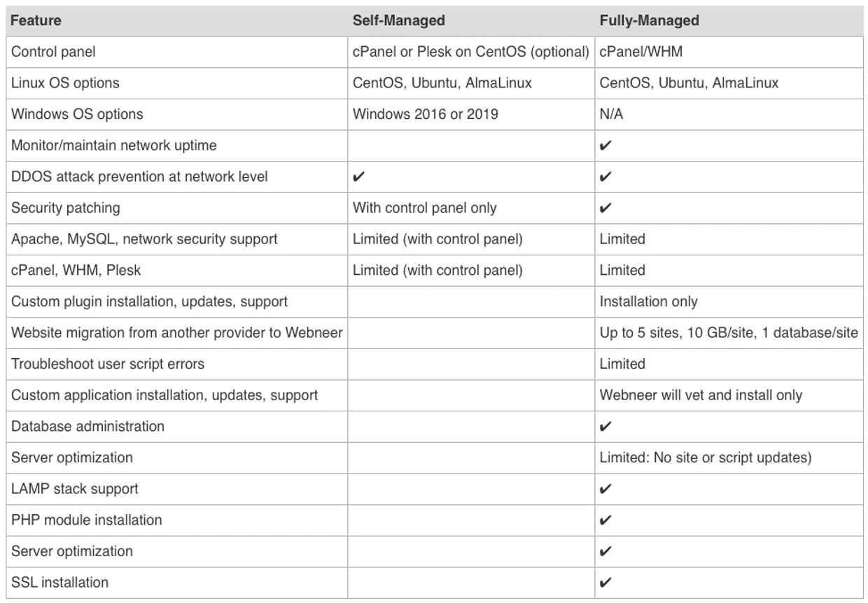Click the Fully-Managed checkmark for DDOS attack prevention
Image resolution: width=868 pixels, height=603 pixels.
pos(606,177)
